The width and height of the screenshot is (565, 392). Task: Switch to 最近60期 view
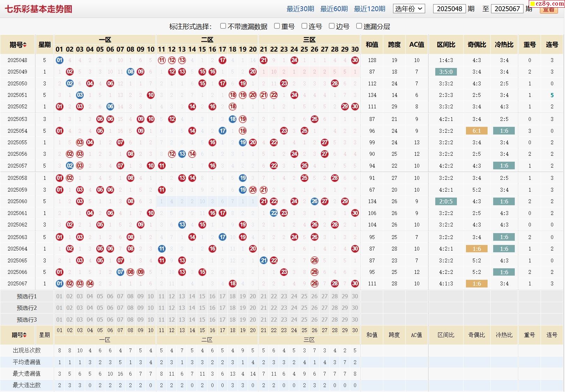coord(334,9)
